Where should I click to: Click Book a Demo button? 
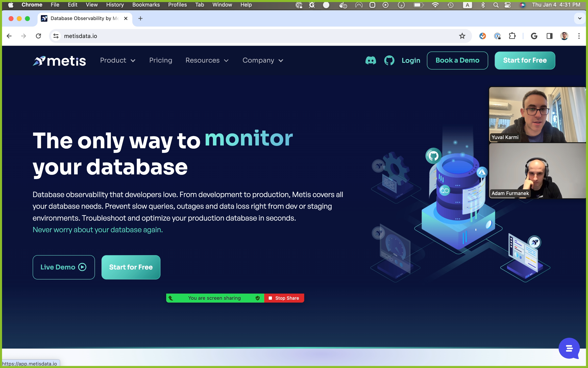pyautogui.click(x=457, y=60)
